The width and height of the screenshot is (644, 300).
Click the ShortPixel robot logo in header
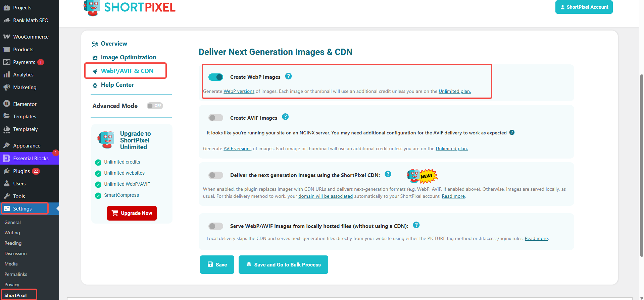point(92,7)
